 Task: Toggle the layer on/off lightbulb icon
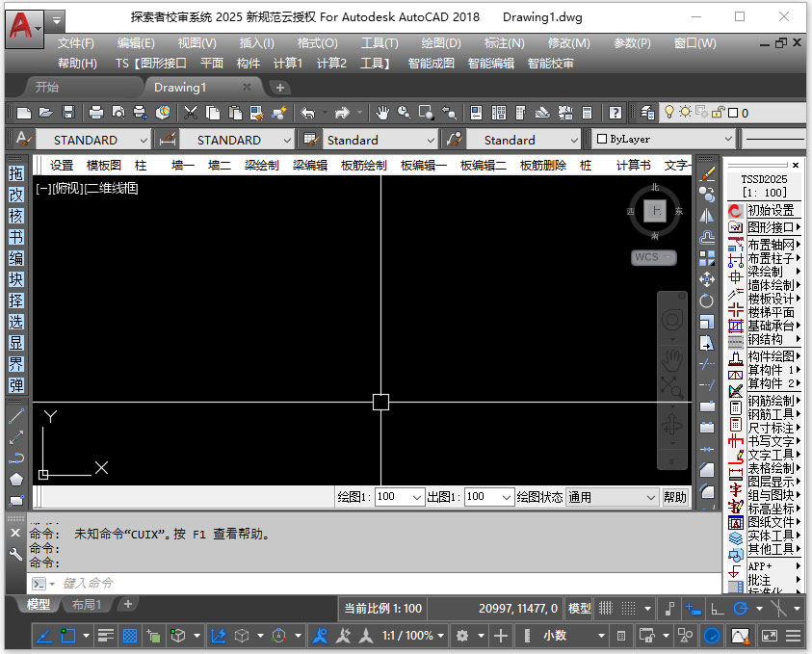(x=669, y=112)
